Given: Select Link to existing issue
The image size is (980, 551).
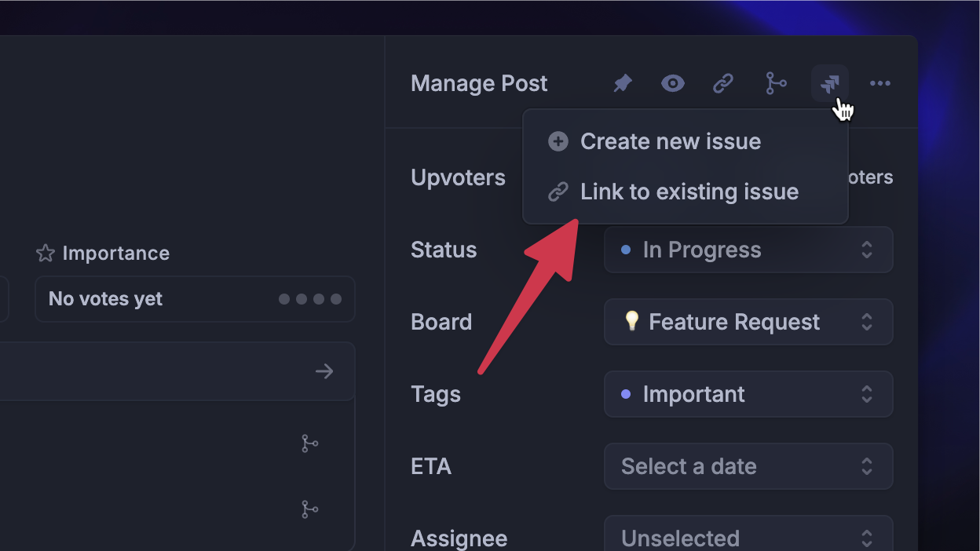Looking at the screenshot, I should click(x=689, y=192).
